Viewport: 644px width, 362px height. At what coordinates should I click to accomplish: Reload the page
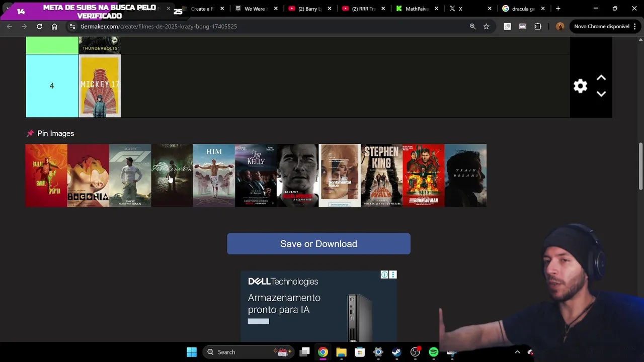[39, 26]
